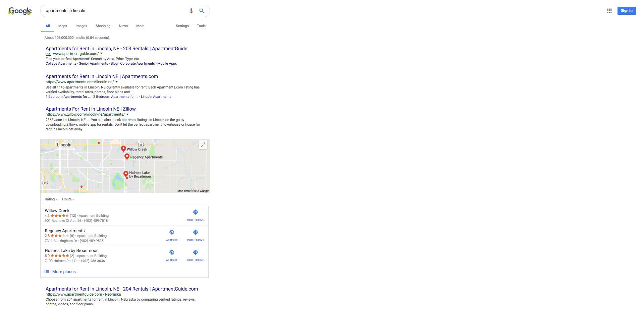Viewport: 644px width, 311px height.
Task: Switch to the News tab
Action: (123, 26)
